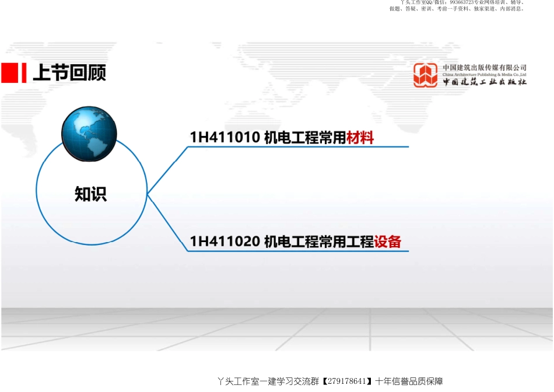Click 中国建筑出版传媒有限公司 company name
The height and width of the screenshot is (392, 554).
point(484,68)
